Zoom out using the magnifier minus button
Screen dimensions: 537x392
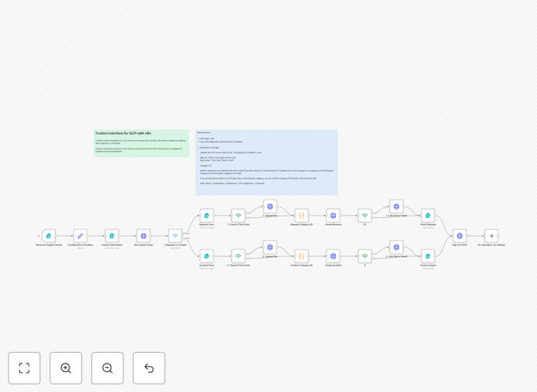107,368
